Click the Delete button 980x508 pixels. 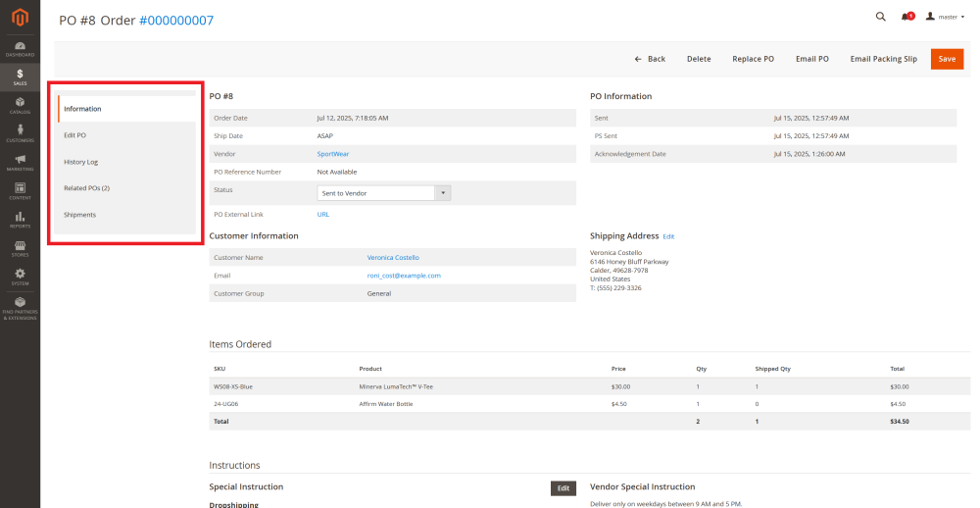699,59
